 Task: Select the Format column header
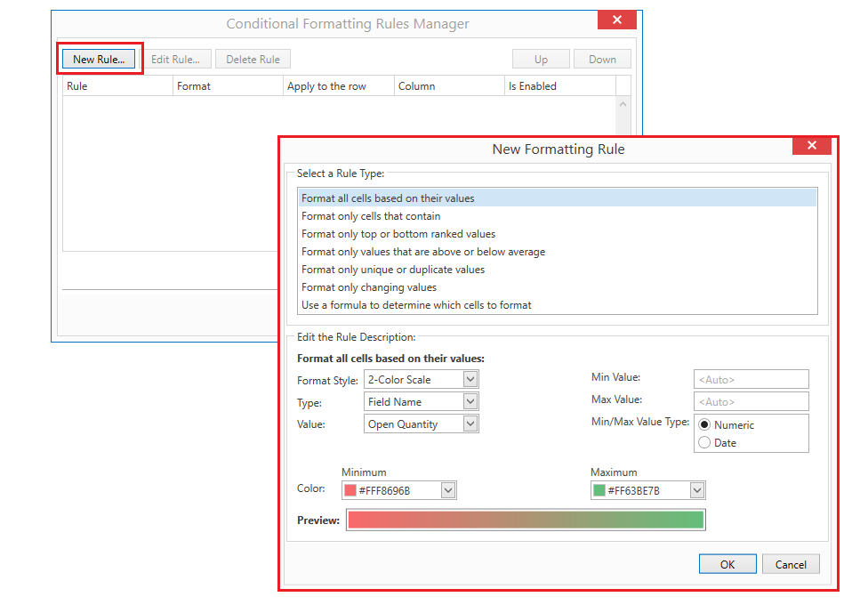(x=228, y=86)
